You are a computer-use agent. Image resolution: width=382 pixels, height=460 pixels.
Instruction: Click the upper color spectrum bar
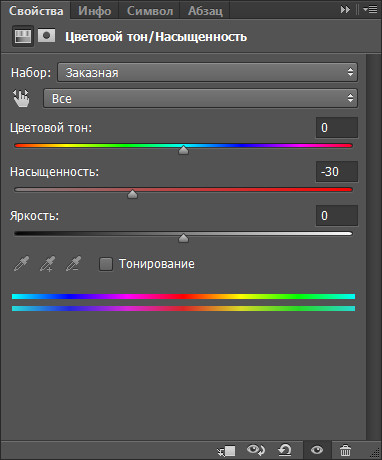tap(183, 296)
